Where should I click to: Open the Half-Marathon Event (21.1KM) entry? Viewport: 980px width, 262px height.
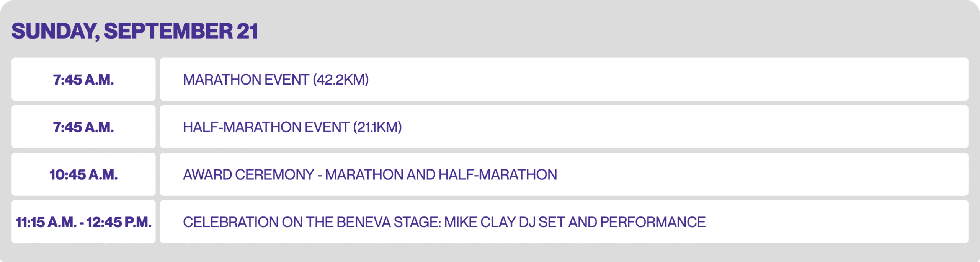pyautogui.click(x=292, y=127)
